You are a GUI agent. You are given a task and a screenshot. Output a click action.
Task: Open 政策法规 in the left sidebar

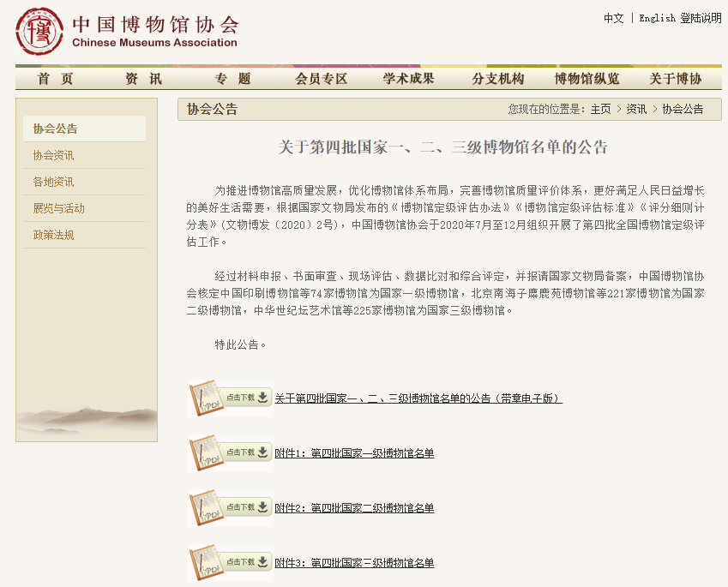click(x=53, y=235)
